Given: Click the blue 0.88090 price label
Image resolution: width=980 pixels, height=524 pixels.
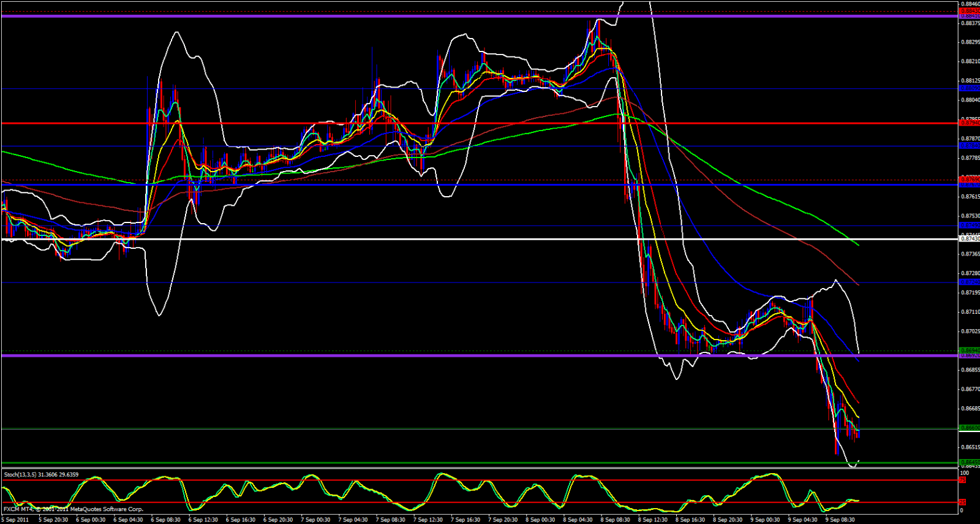Looking at the screenshot, I should pos(969,88).
